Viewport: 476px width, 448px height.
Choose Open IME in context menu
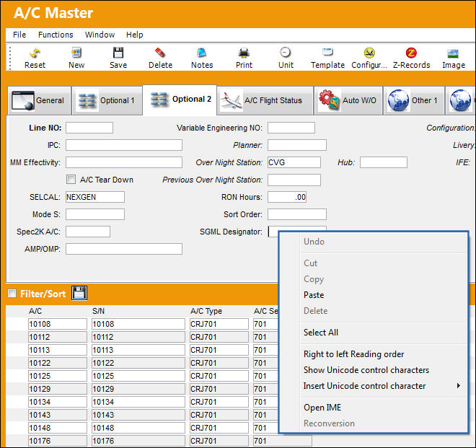click(x=322, y=408)
